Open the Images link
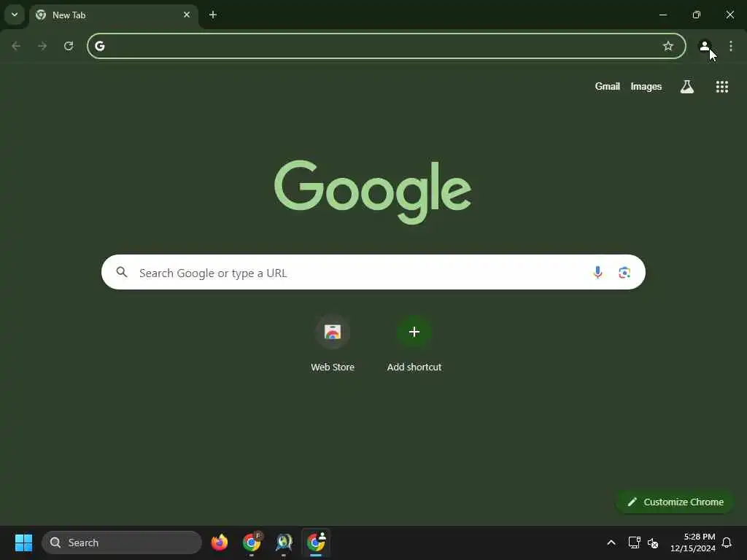This screenshot has width=747, height=560. [x=646, y=86]
